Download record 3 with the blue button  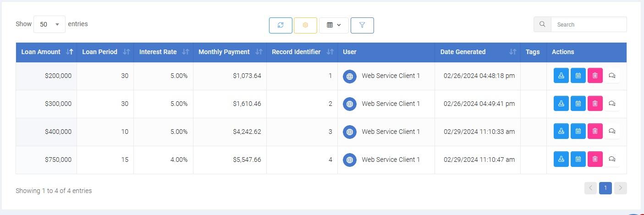(561, 132)
